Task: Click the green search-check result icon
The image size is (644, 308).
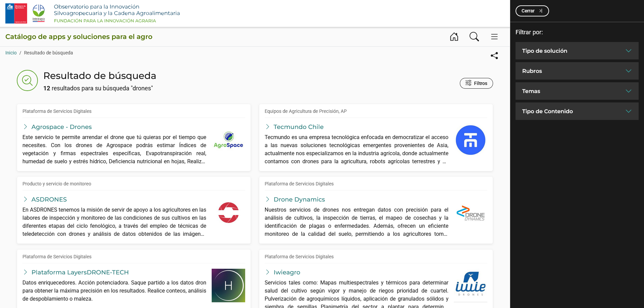Action: 27,80
